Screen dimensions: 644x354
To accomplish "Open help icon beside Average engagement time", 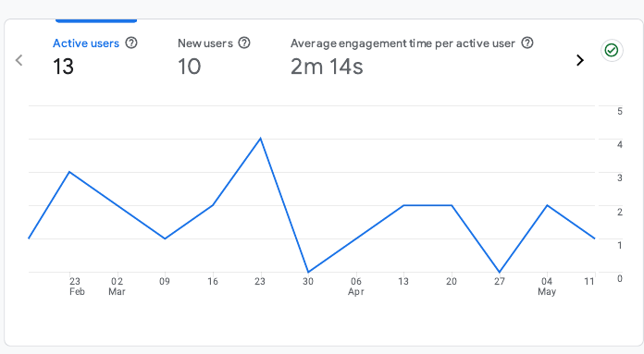I will click(x=527, y=43).
